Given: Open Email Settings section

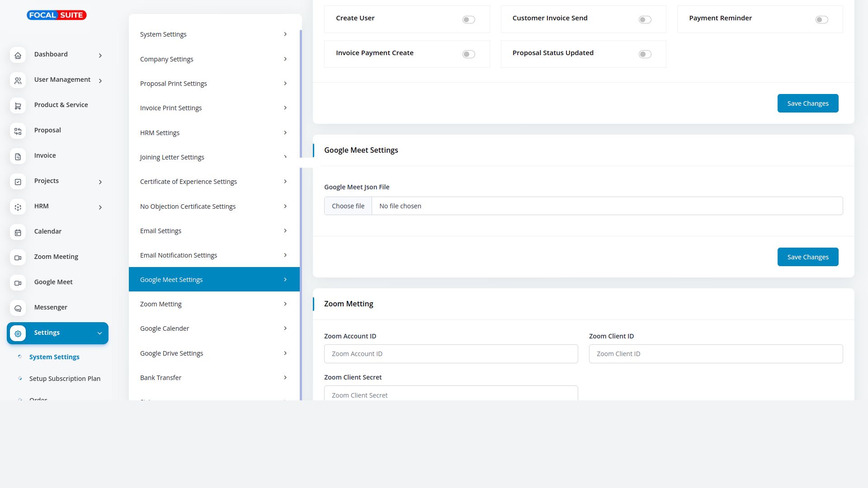Looking at the screenshot, I should click(214, 231).
